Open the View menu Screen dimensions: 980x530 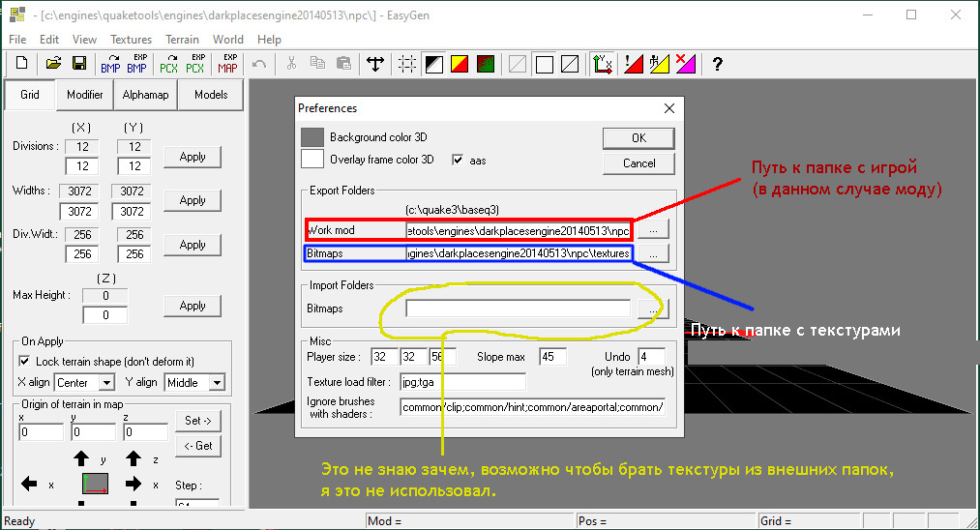point(84,40)
